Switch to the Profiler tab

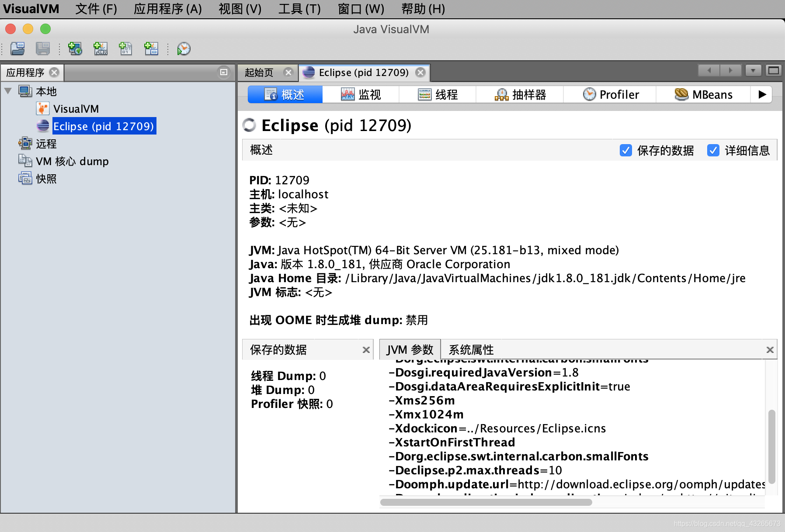(611, 94)
